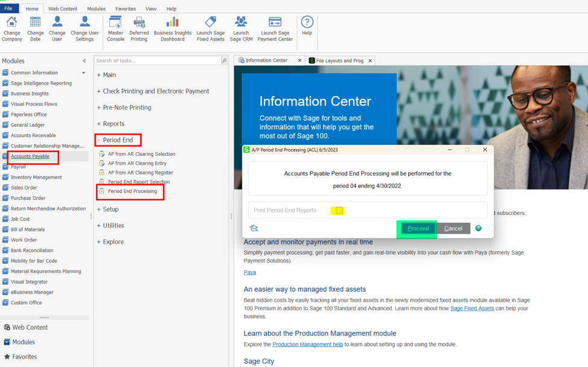The width and height of the screenshot is (588, 367).
Task: Open the Sage Fixed Assets link
Action: pos(472,308)
